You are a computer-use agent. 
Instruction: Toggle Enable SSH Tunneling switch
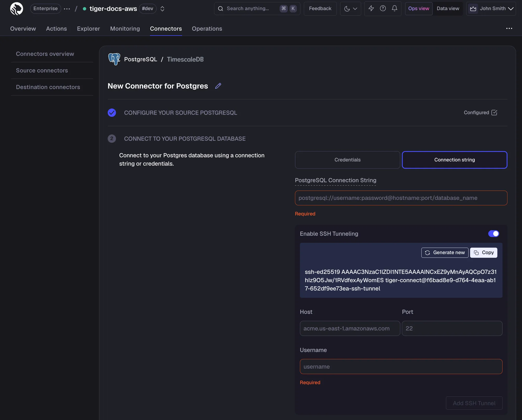pos(493,234)
